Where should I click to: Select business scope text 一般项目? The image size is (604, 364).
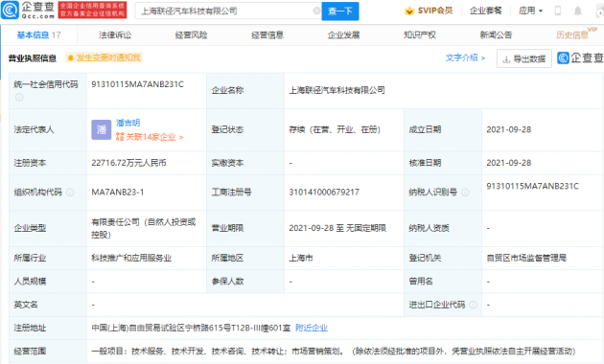tap(107, 351)
